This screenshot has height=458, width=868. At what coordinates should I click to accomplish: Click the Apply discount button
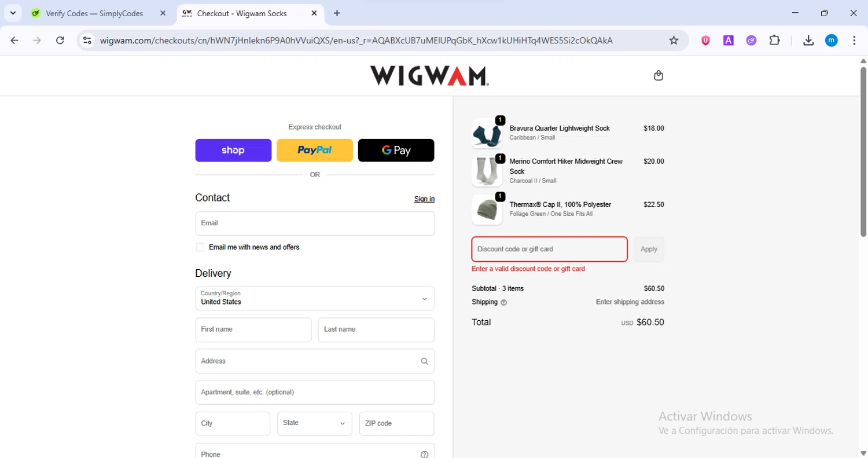[649, 249]
